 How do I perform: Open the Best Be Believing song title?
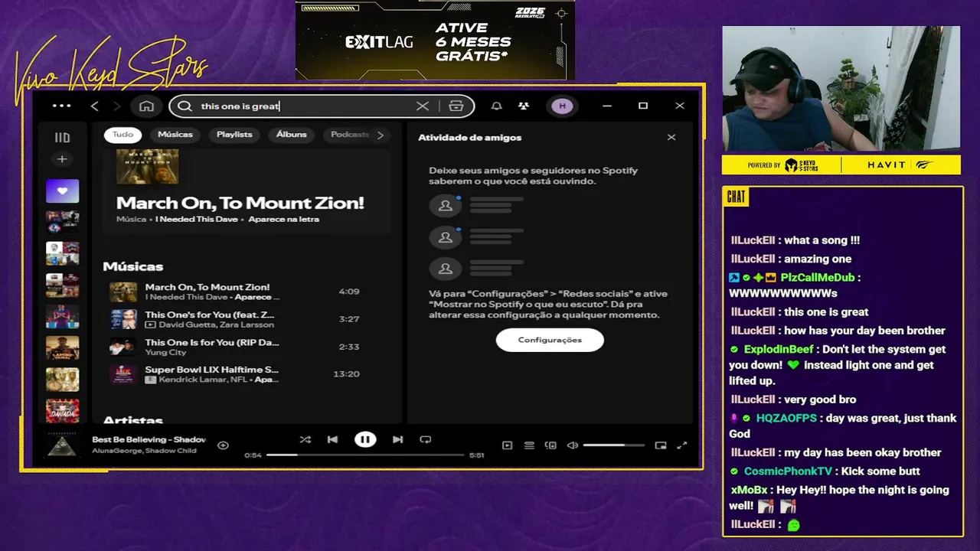[149, 439]
